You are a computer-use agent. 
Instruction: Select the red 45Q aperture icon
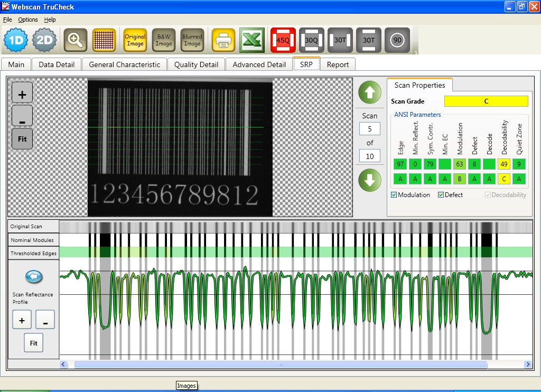tap(283, 40)
